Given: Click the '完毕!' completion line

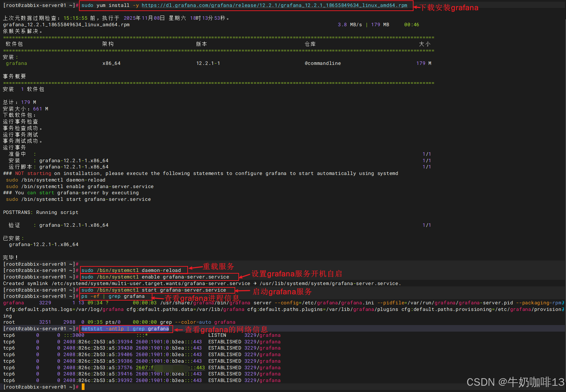Looking at the screenshot, I should tap(10, 257).
